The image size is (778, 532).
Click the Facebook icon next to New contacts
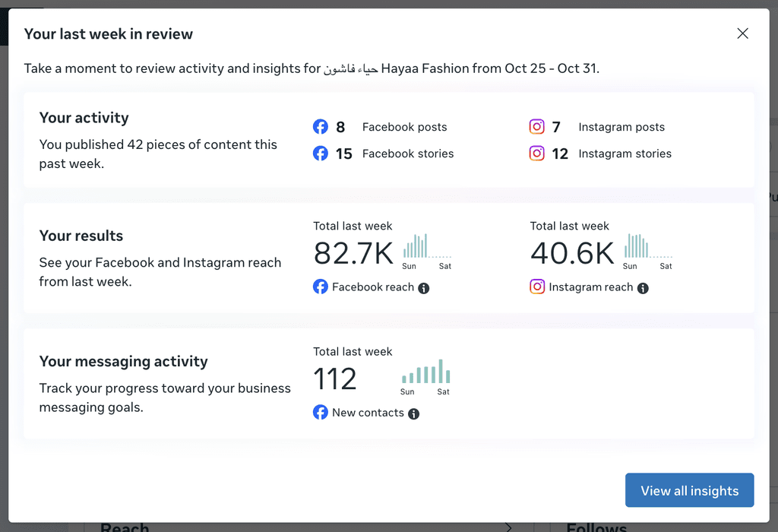pos(321,413)
